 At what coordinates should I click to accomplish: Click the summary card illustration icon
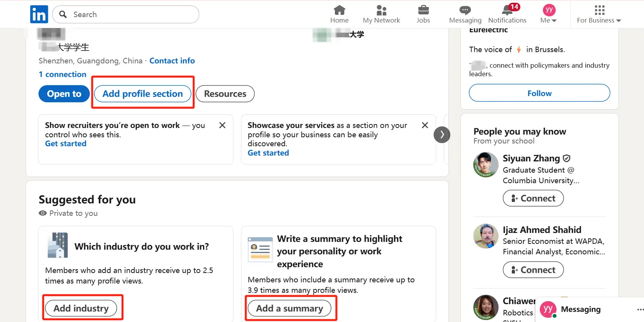pyautogui.click(x=260, y=249)
